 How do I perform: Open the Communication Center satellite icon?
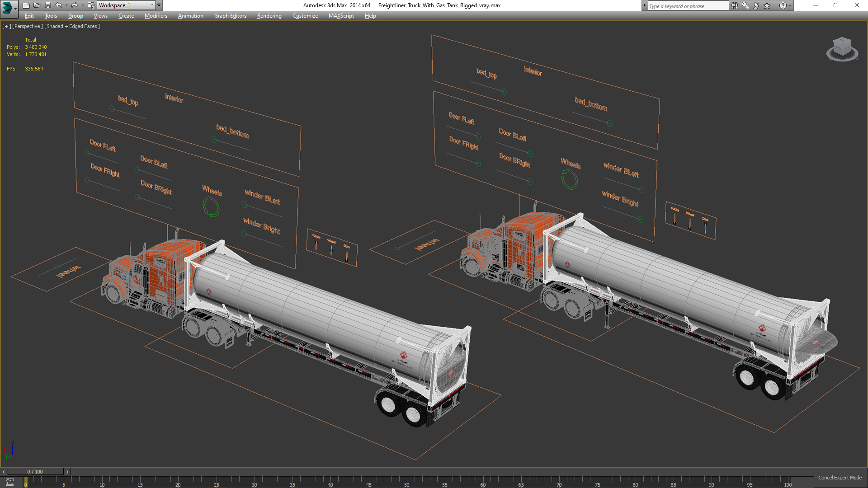[x=756, y=5]
